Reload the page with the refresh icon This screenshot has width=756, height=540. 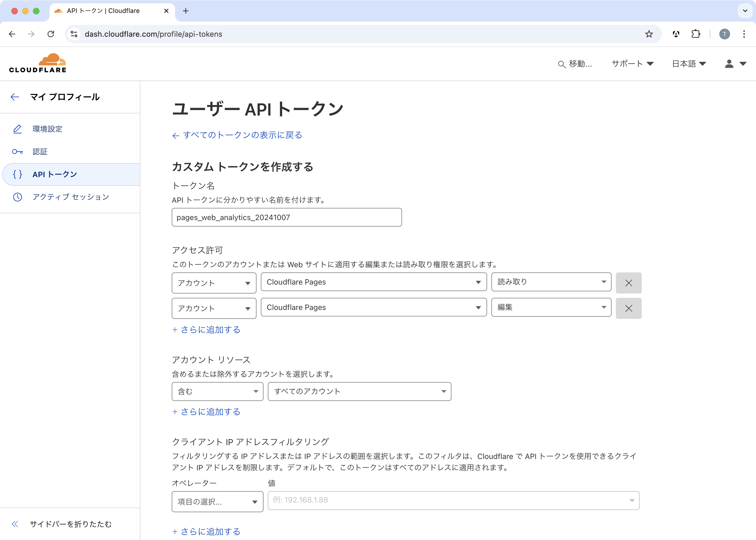pos(51,34)
